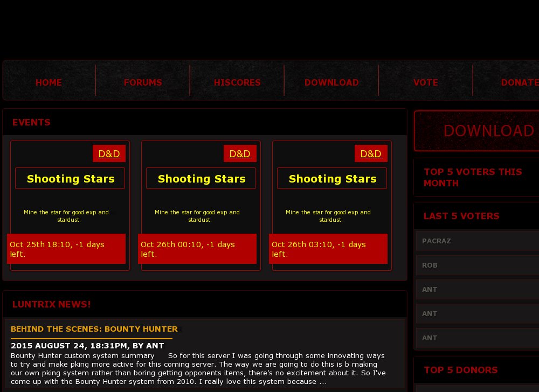Go to the HOME page in navigation
Viewport: 539px width, 392px height.
49,82
